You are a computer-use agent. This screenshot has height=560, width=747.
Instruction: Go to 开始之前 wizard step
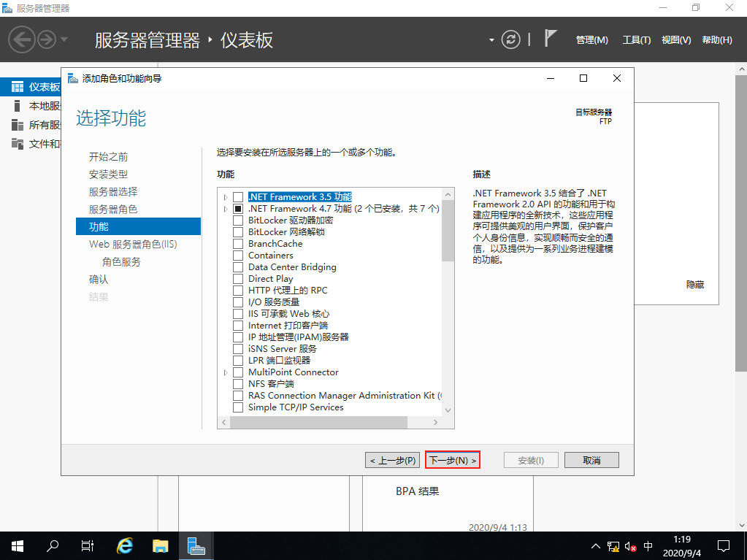108,157
